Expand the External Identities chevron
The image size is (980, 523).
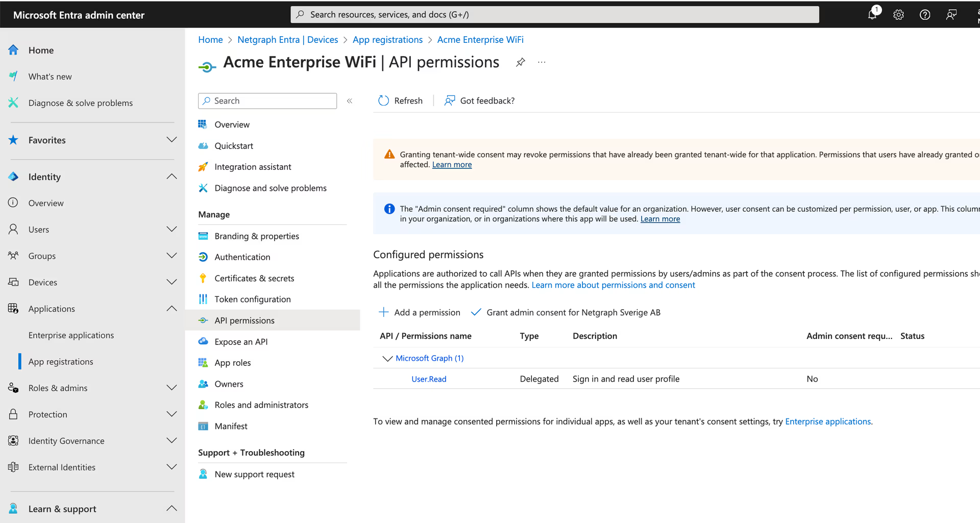(x=171, y=467)
